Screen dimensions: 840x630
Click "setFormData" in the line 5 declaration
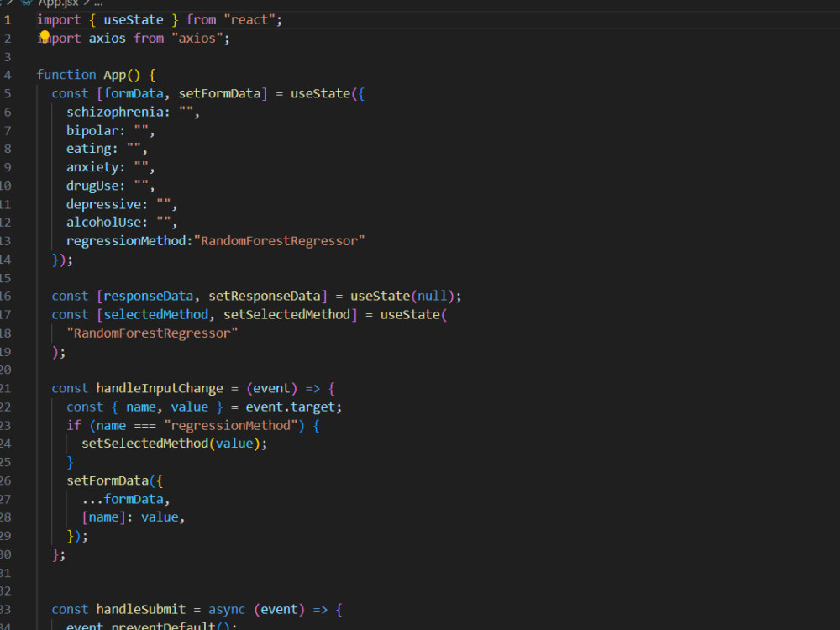(219, 94)
